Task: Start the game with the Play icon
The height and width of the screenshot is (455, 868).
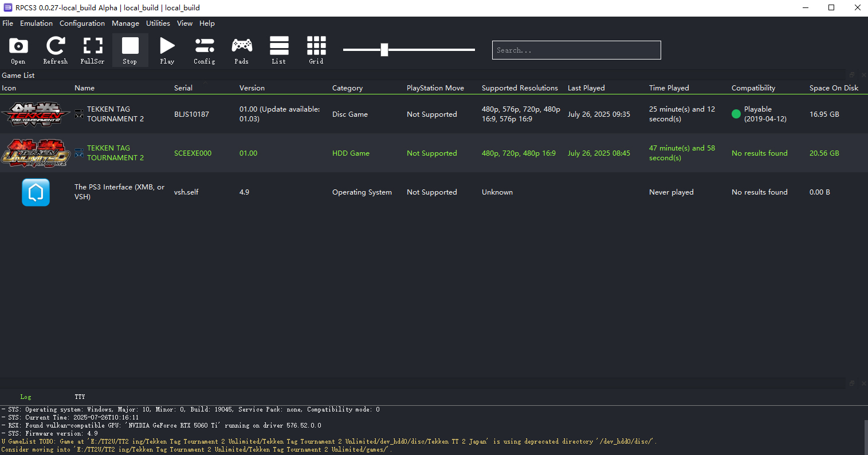Action: 167,50
